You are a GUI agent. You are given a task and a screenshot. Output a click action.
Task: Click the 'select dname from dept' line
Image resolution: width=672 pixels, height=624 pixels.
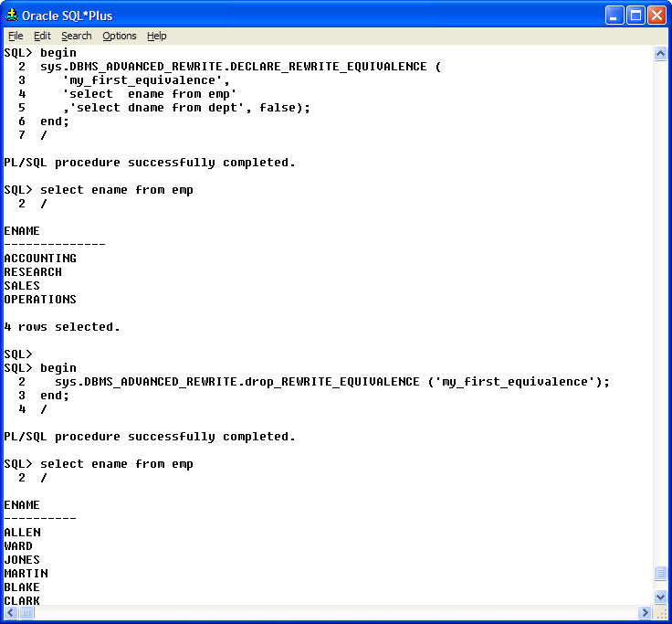[x=186, y=108]
